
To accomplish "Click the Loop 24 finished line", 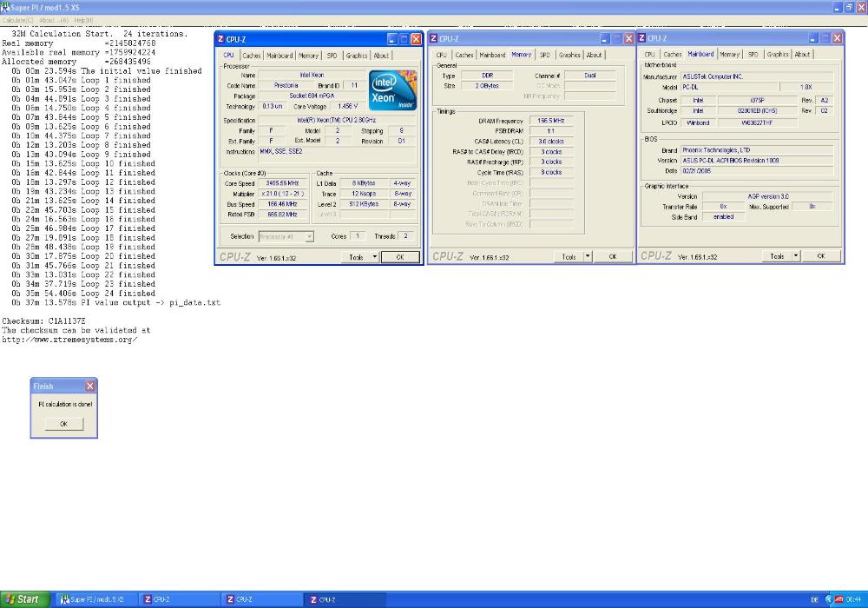I will point(83,294).
